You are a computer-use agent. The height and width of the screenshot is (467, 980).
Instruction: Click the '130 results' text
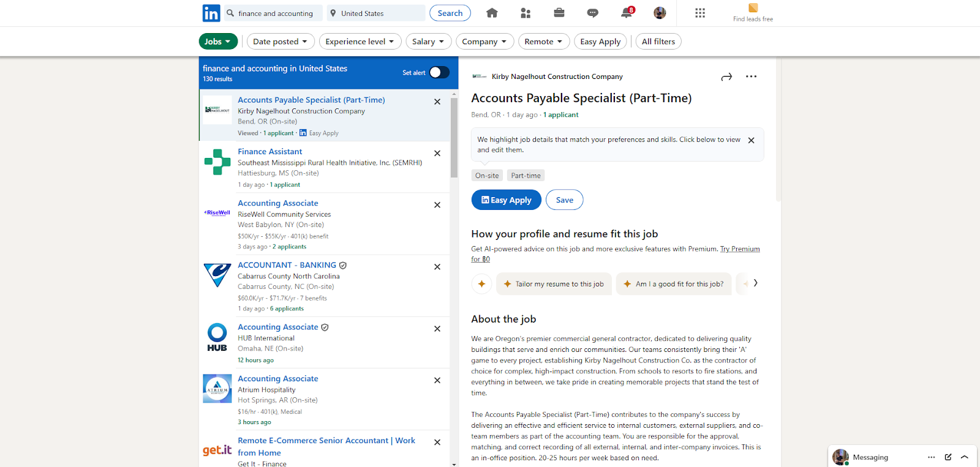(217, 79)
